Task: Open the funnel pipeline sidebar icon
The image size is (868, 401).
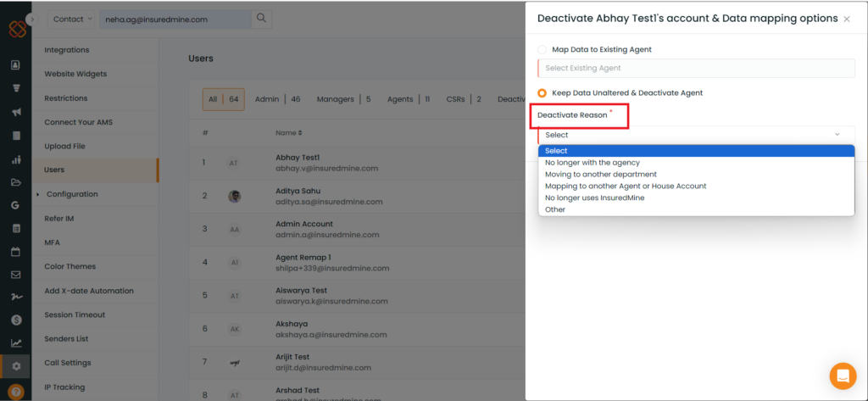Action: click(16, 88)
